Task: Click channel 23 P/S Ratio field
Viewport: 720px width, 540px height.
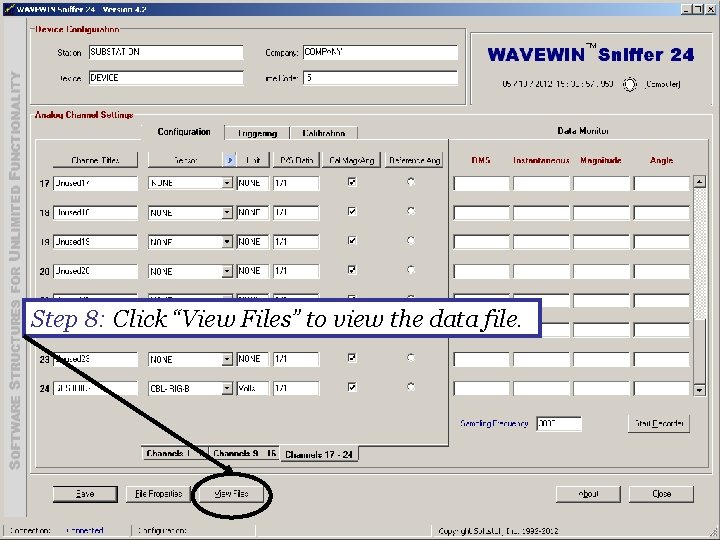Action: click(296, 359)
